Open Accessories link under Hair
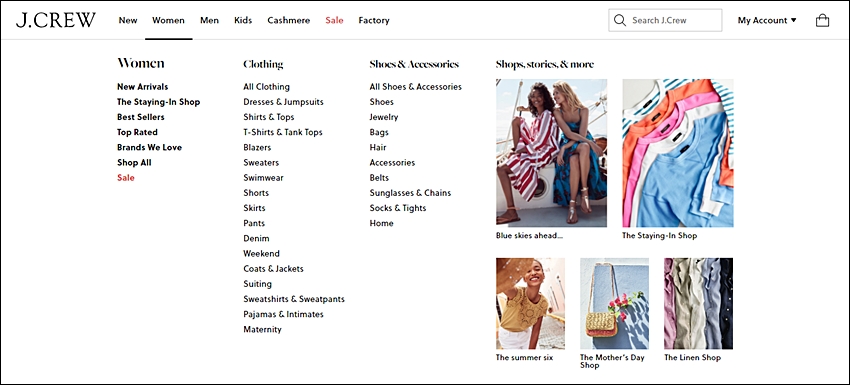This screenshot has width=850, height=385. [392, 163]
